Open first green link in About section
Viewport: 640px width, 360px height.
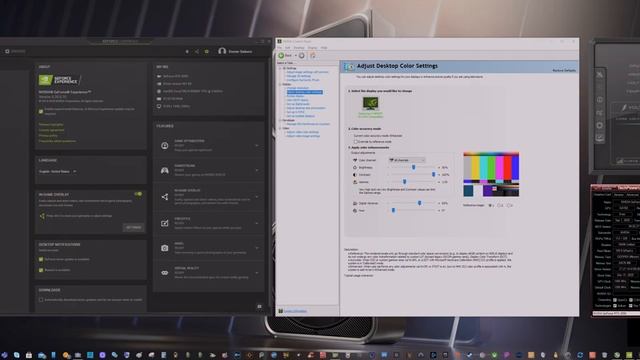(x=51, y=124)
